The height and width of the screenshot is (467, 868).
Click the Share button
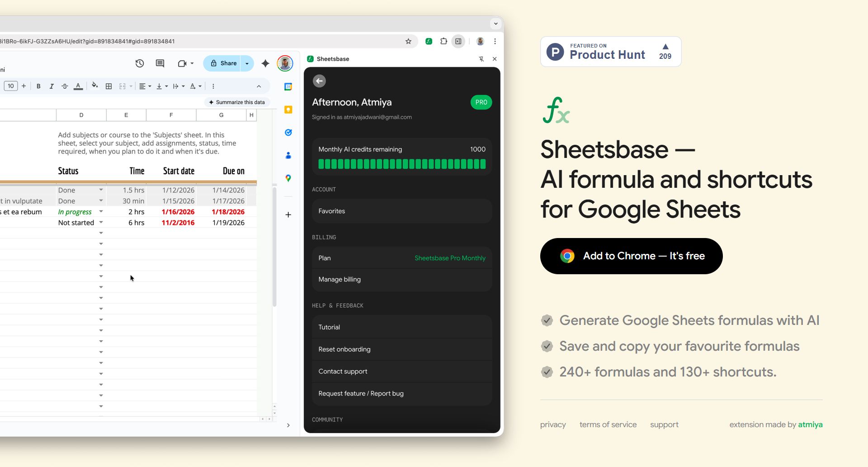point(222,63)
